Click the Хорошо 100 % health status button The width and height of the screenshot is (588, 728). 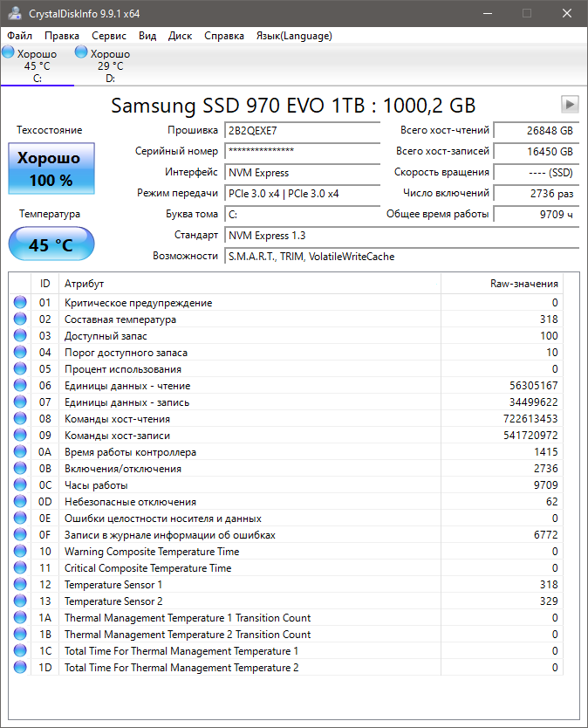[51, 168]
